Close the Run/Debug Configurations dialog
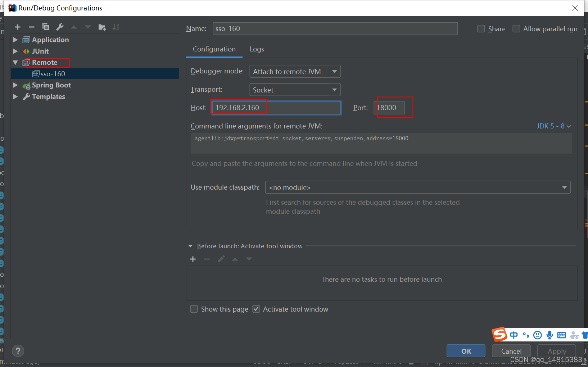Image resolution: width=588 pixels, height=367 pixels. [x=575, y=8]
